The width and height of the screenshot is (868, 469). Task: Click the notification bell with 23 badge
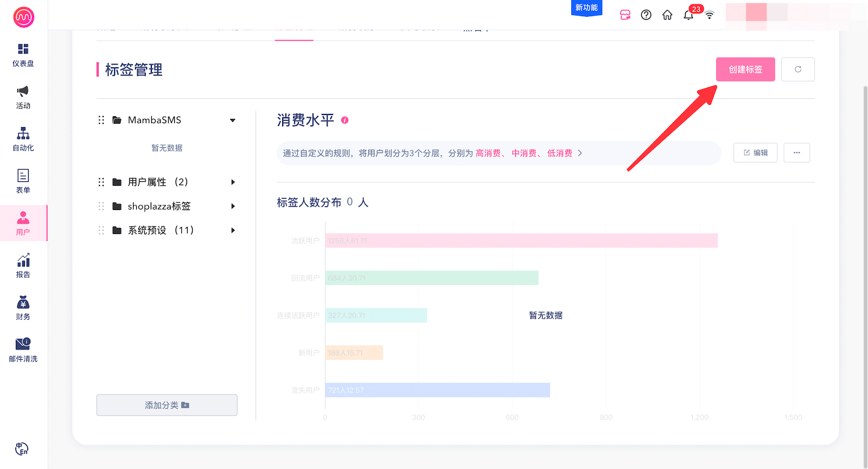[x=688, y=15]
